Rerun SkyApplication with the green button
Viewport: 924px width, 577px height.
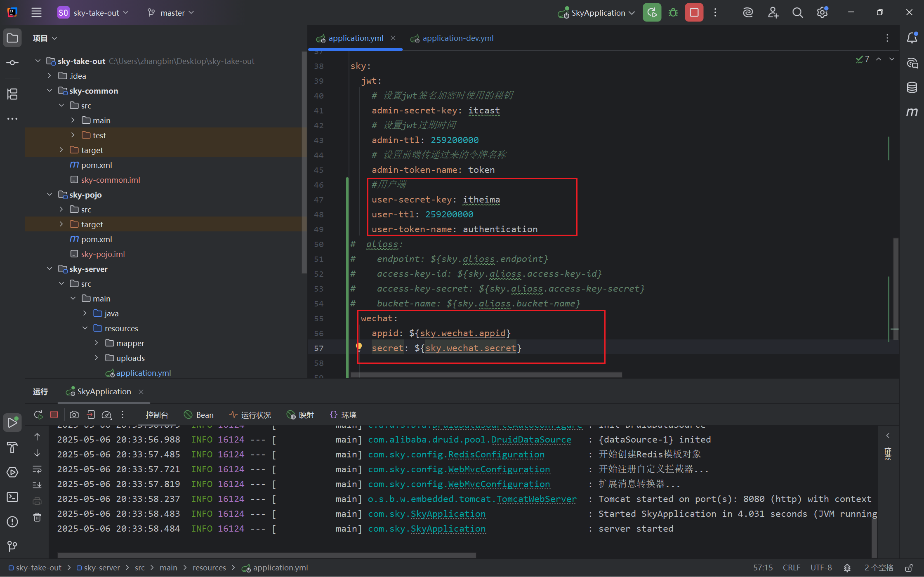[x=652, y=12]
